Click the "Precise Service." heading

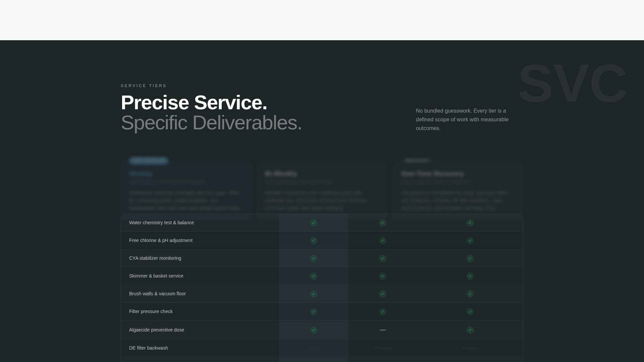[194, 103]
